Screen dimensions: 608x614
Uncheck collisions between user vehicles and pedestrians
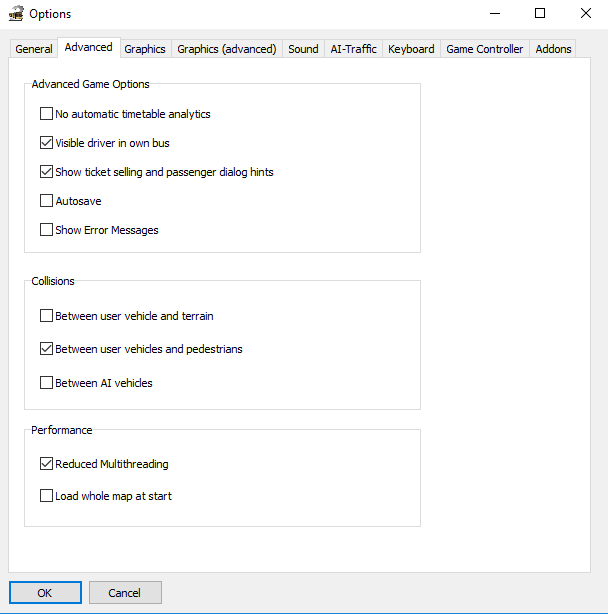[x=46, y=349]
